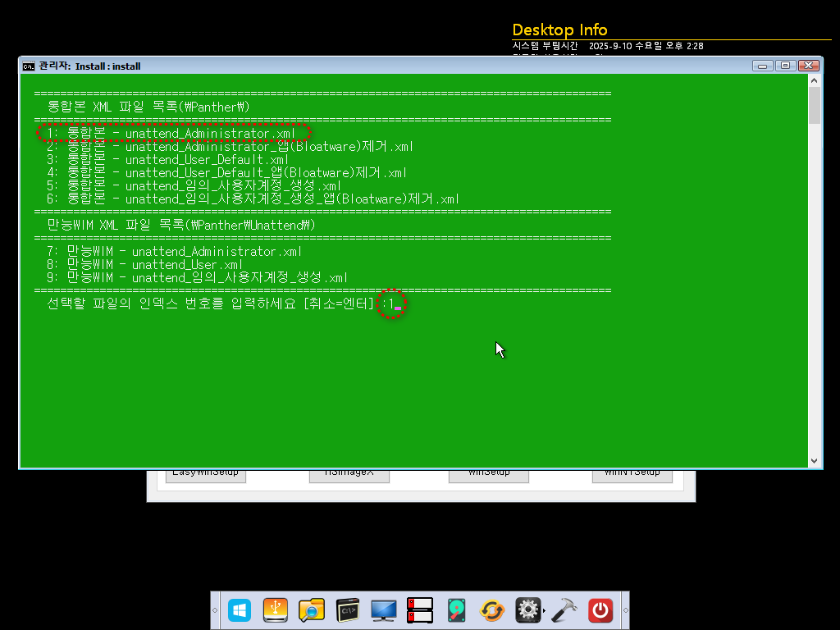
Task: Click line 1 unattend_Administrator.xml
Action: [171, 134]
